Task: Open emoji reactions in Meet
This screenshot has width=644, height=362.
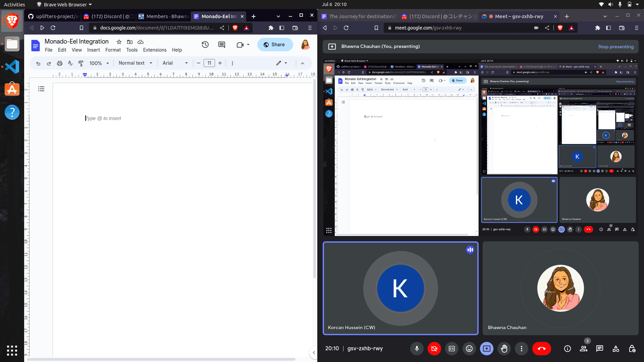Action: coord(469,349)
